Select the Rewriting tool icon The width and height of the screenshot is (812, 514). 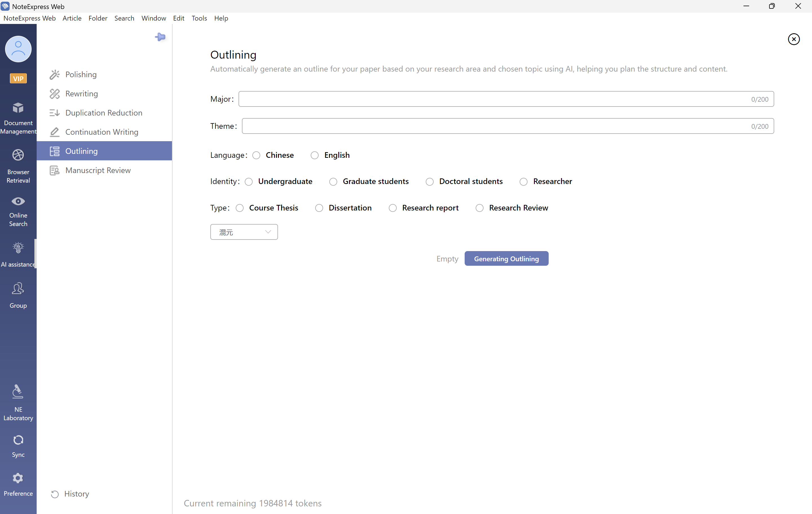tap(55, 94)
